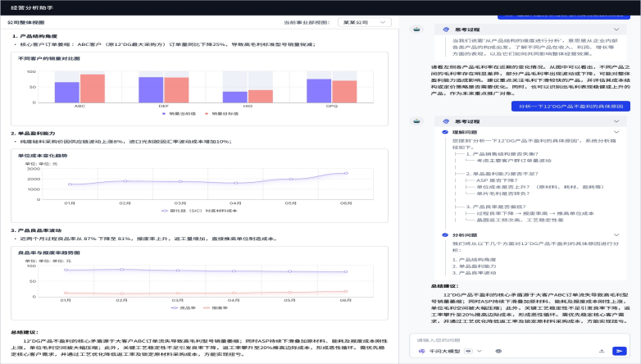Image resolution: width=641 pixels, height=364 pixels.
Task: Click the 分析问题 check mark icon
Action: point(446,234)
